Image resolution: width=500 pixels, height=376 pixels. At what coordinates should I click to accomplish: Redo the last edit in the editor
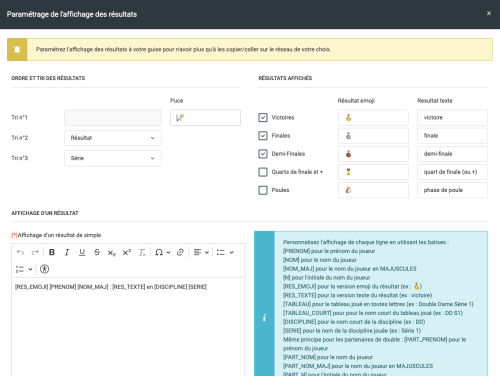[x=35, y=252]
